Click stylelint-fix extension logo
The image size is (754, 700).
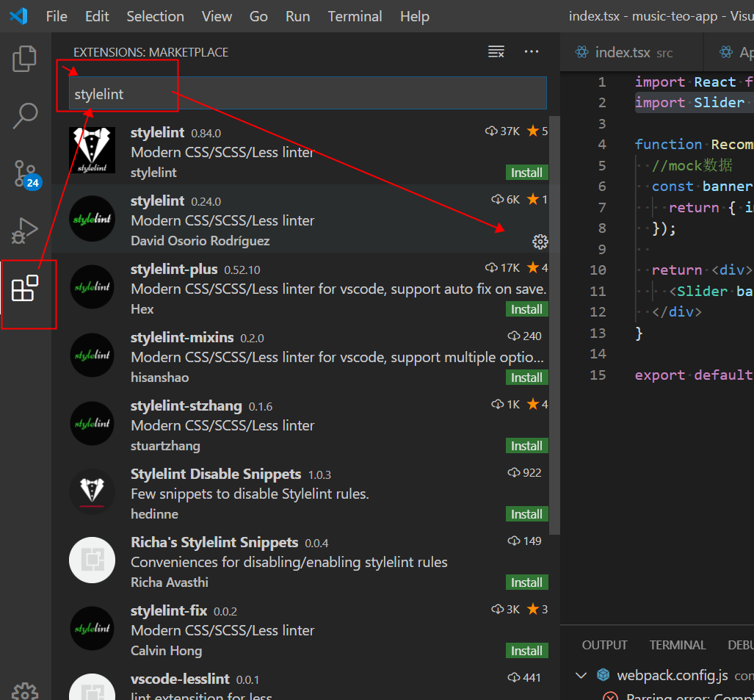pyautogui.click(x=92, y=628)
